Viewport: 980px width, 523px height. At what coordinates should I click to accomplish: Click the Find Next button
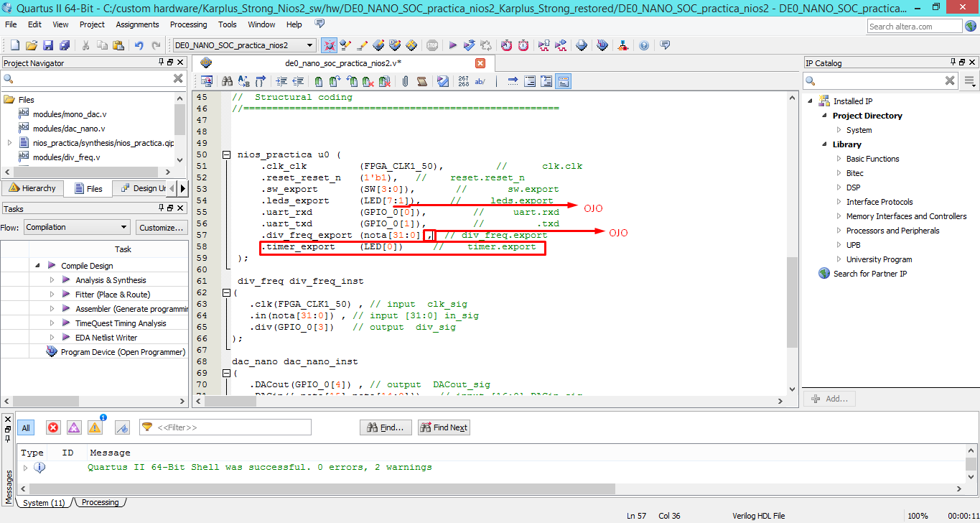click(444, 427)
